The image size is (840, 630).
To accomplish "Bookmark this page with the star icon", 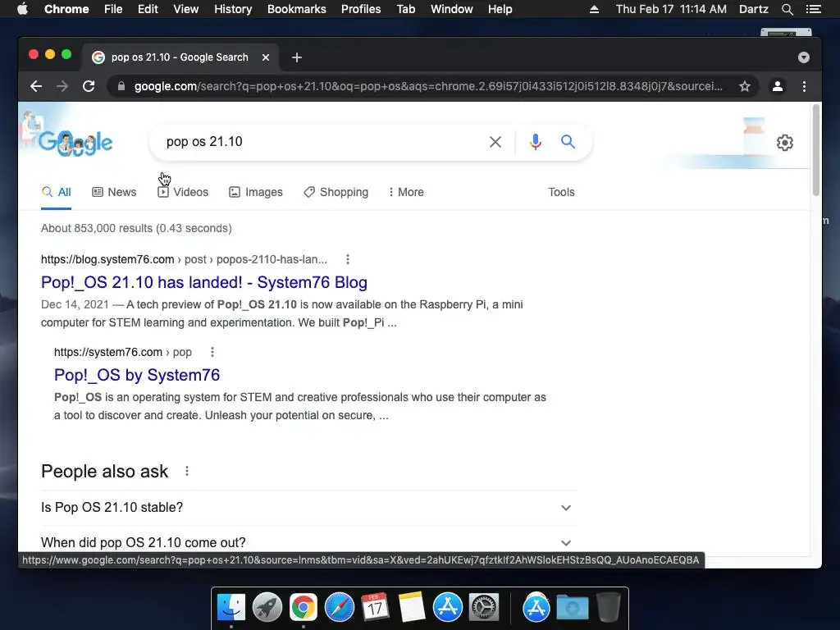I will (745, 86).
